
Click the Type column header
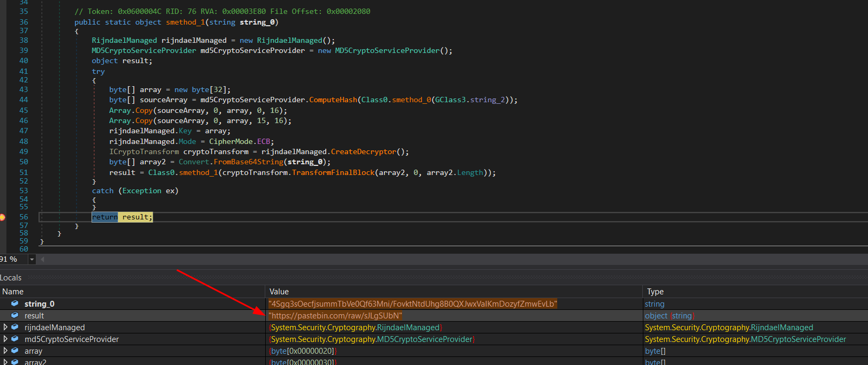[x=655, y=292]
